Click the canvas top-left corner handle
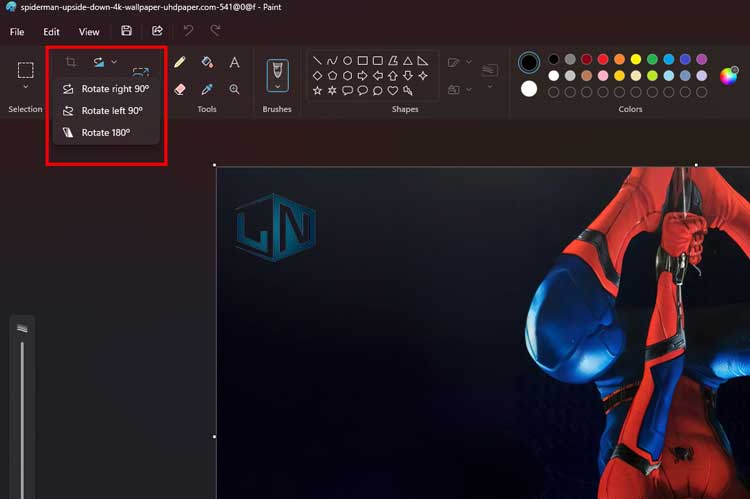Image resolution: width=750 pixels, height=499 pixels. tap(214, 165)
